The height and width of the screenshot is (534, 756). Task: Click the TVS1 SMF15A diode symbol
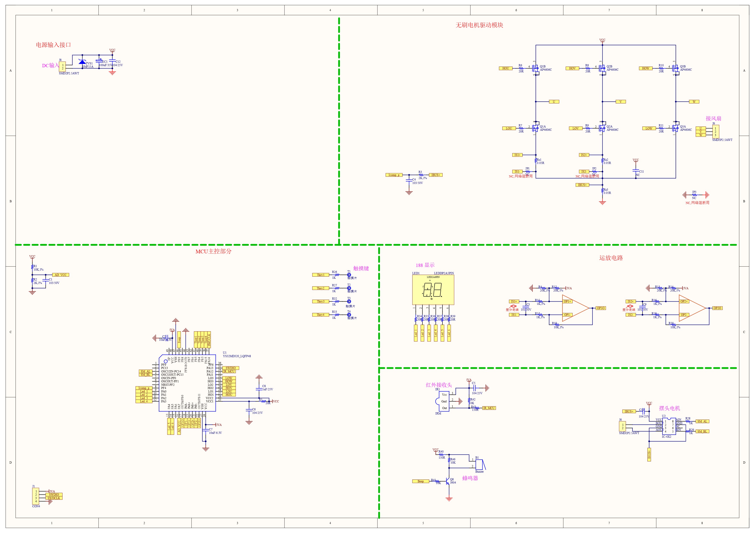pos(82,62)
